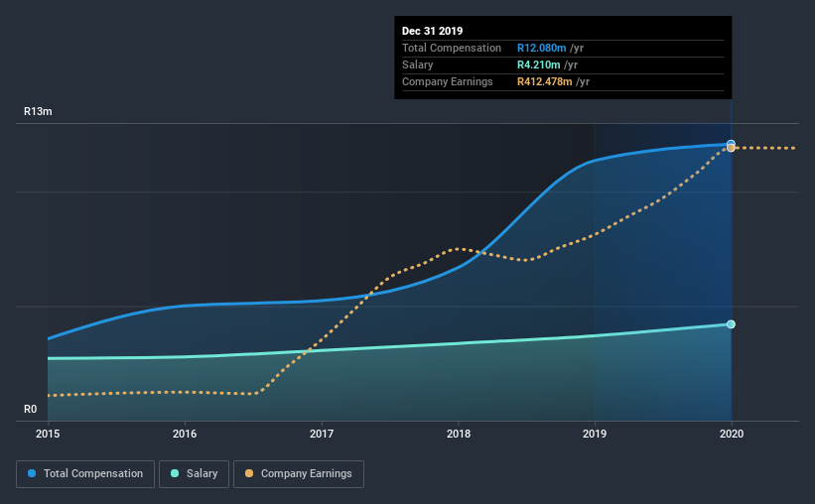This screenshot has height=504, width=815.
Task: Click the Dec 31 2019 tooltip date
Action: point(432,31)
